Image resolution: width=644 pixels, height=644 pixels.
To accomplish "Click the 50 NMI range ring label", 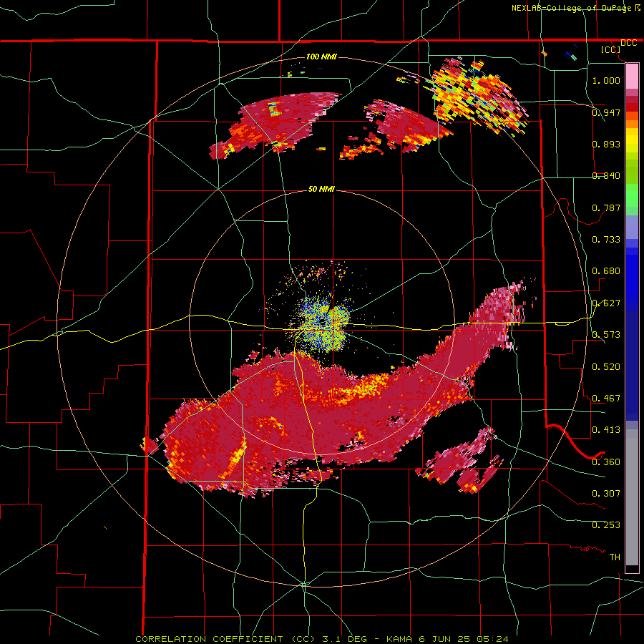I will (321, 189).
